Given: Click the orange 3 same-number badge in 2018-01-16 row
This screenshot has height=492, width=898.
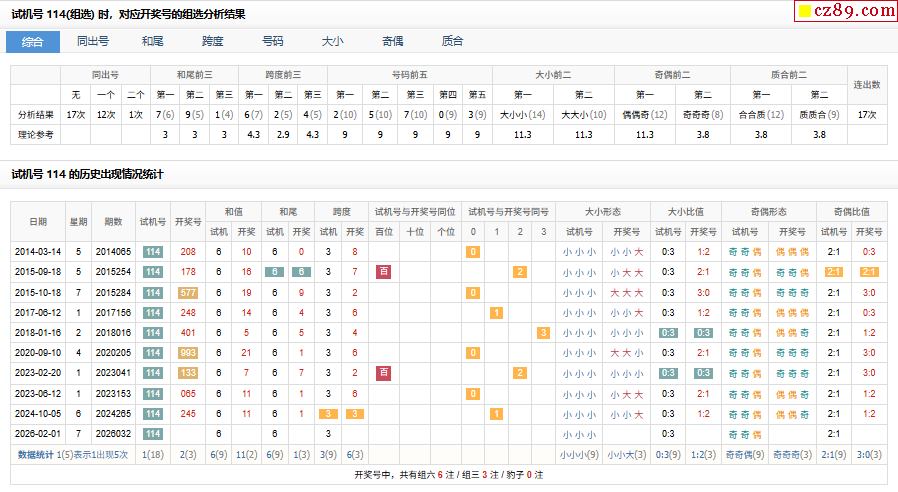Looking at the screenshot, I should pos(543,333).
